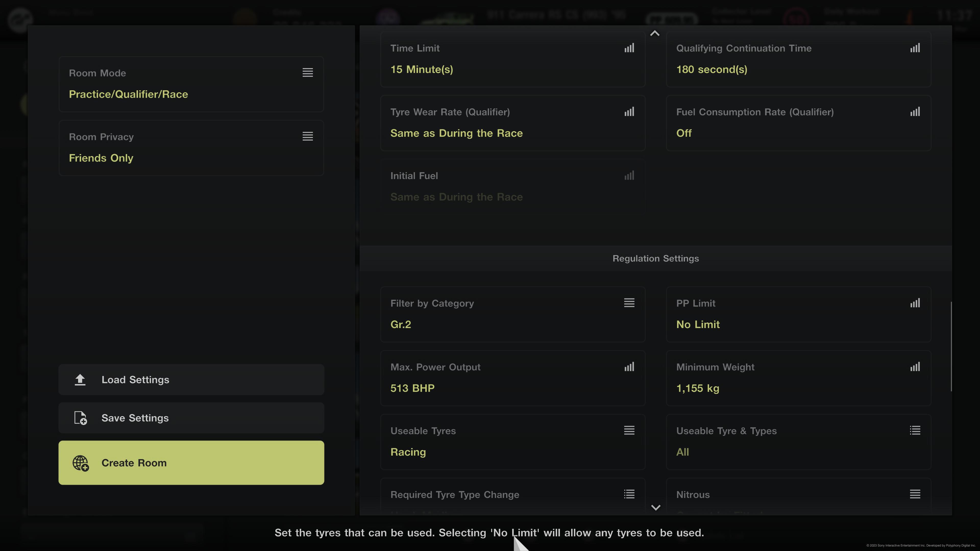Image resolution: width=980 pixels, height=551 pixels.
Task: Change the Tyre Wear Rate (Qualifier) setting
Action: click(x=512, y=123)
